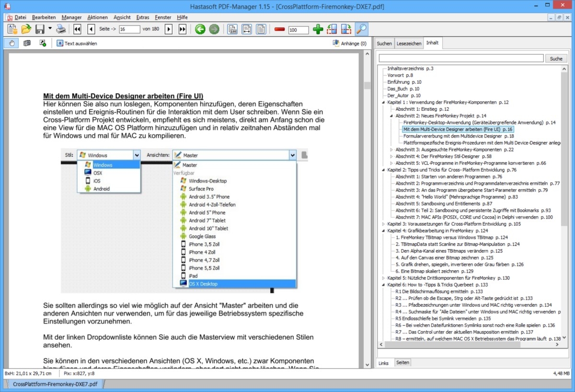Click the add image annotation icon
Screen dimensions: 575x392
coord(43,43)
